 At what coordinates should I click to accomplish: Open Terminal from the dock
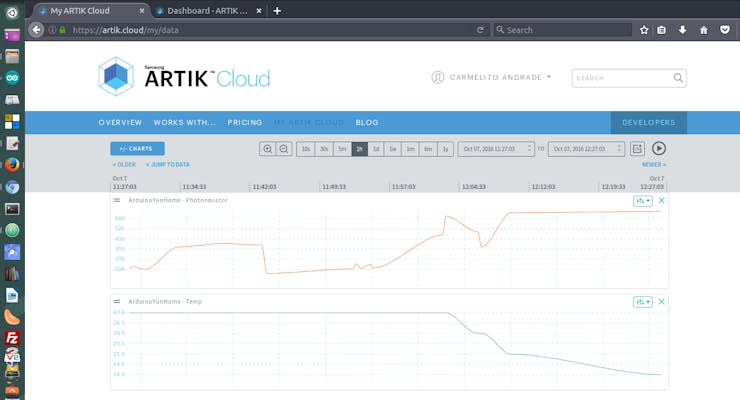(x=12, y=208)
